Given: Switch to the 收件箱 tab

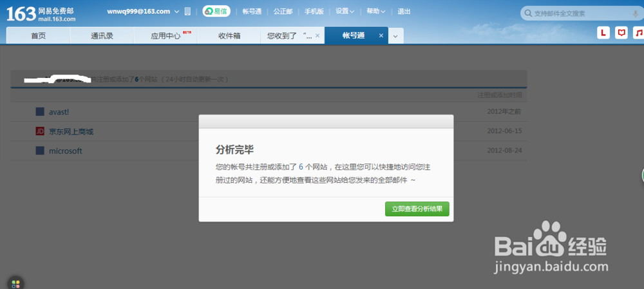Looking at the screenshot, I should [229, 35].
